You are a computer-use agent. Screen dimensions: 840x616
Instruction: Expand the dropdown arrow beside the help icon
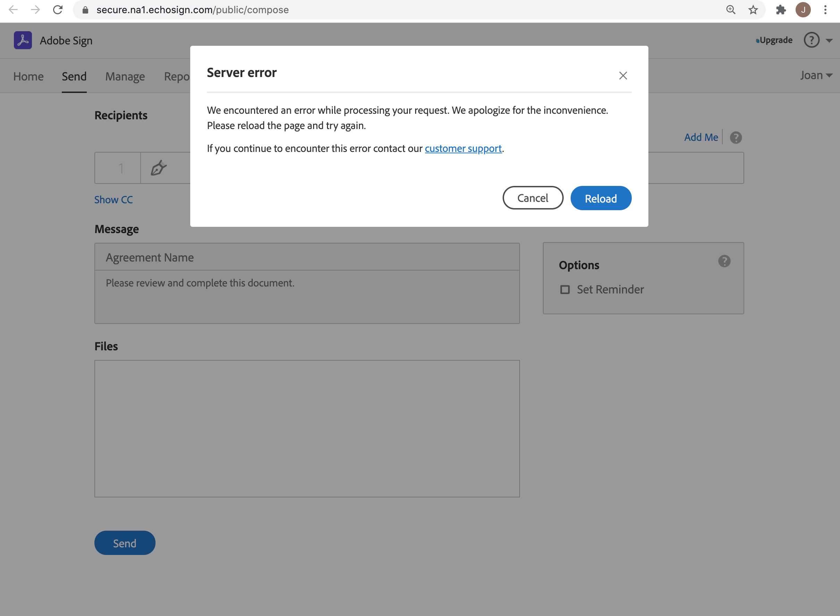click(829, 40)
